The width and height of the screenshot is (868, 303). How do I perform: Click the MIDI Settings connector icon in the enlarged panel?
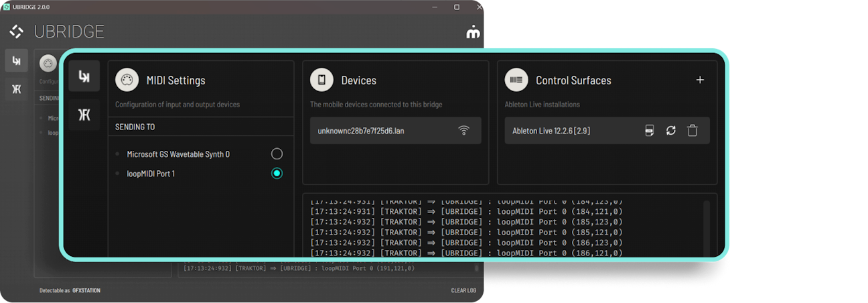[127, 80]
